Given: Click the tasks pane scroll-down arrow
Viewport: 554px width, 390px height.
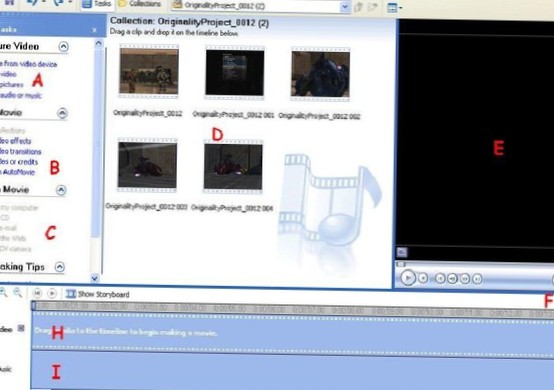Looking at the screenshot, I should (x=94, y=278).
